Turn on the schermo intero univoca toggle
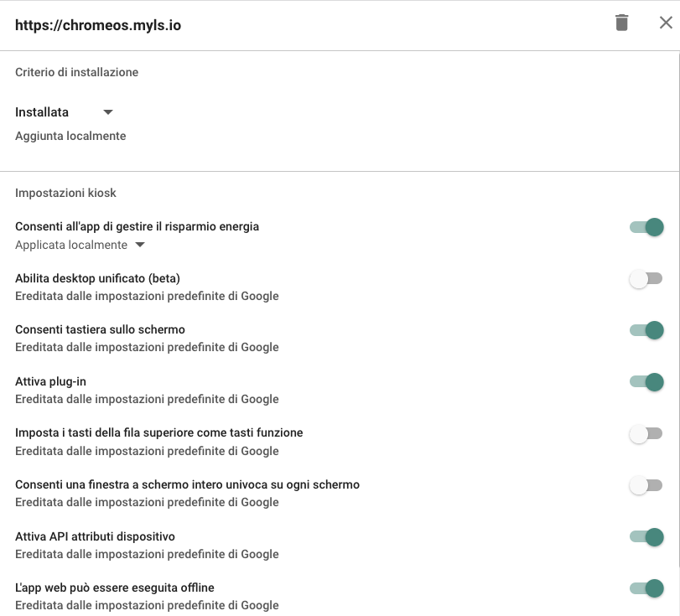Screen dimensions: 680x616 [x=646, y=485]
